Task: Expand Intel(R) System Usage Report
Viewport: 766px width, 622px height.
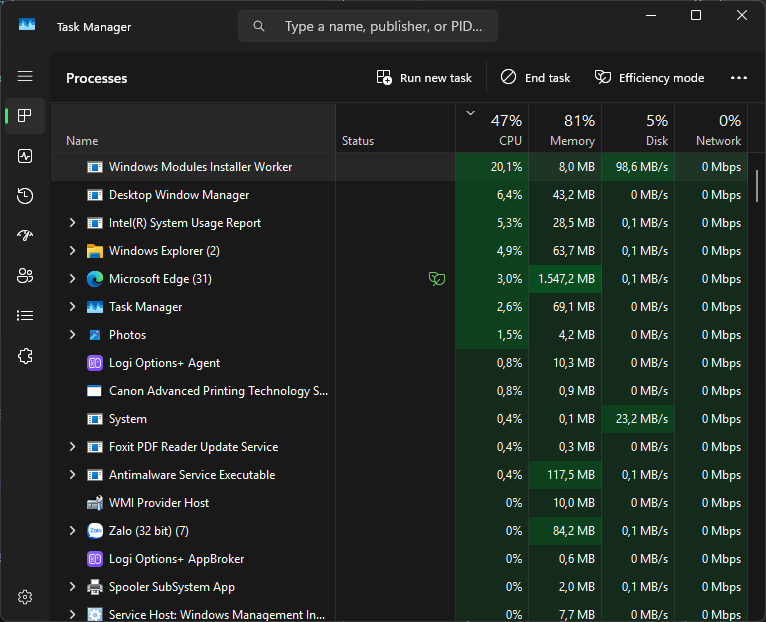Action: [72, 223]
